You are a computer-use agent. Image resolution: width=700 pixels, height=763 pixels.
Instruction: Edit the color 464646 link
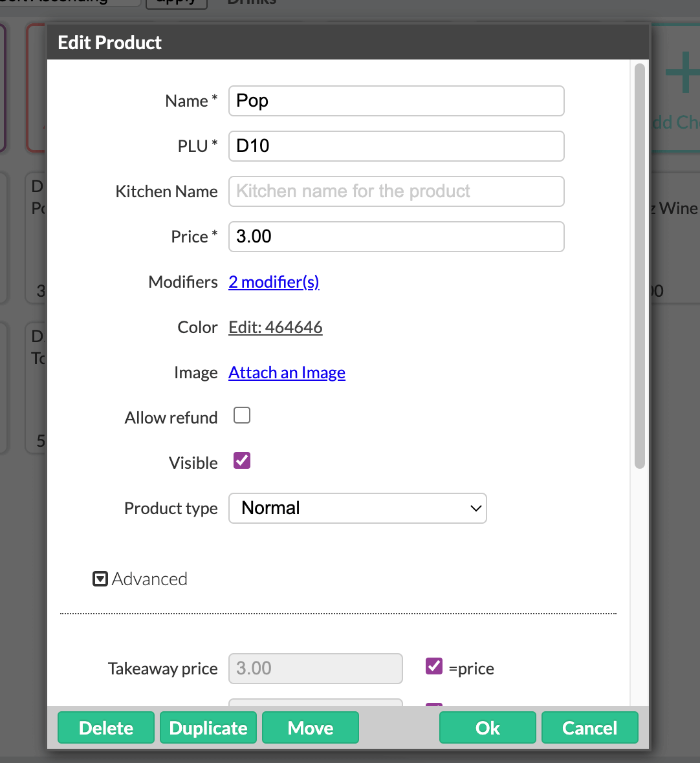pyautogui.click(x=276, y=327)
